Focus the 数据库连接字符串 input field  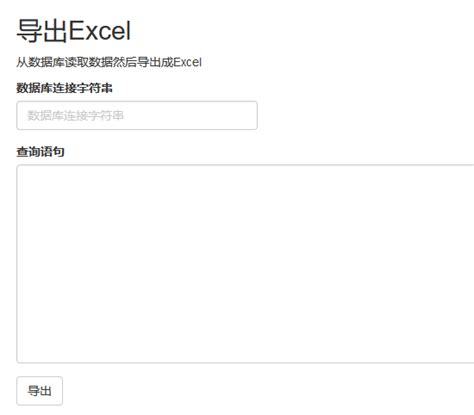click(137, 115)
